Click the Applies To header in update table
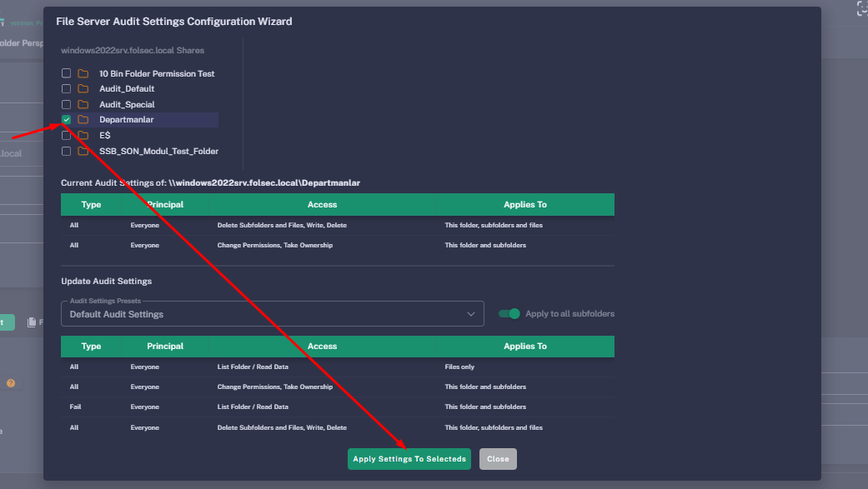Screen dimensions: 868x489 click(x=525, y=346)
